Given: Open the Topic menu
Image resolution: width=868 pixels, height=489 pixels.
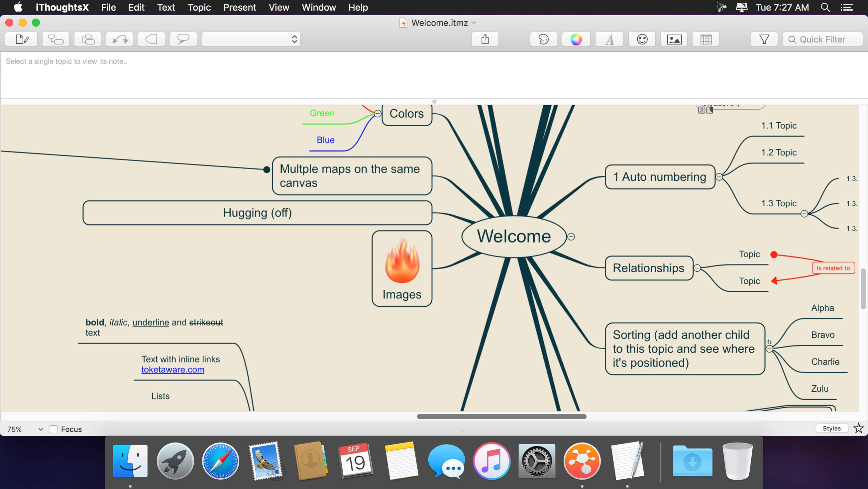Looking at the screenshot, I should (x=199, y=7).
